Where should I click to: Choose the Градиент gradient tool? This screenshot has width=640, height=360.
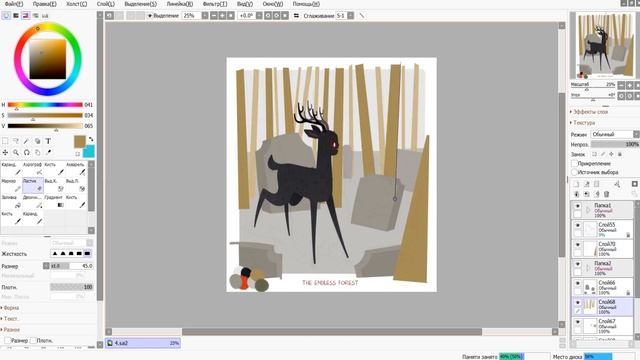coord(55,201)
